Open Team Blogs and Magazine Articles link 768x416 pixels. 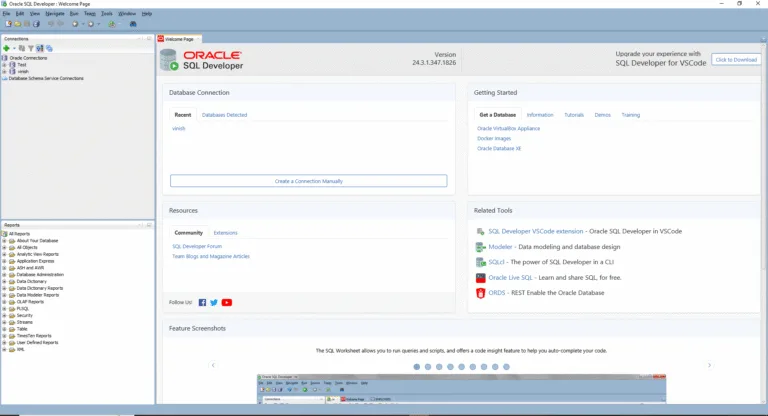[x=211, y=256]
